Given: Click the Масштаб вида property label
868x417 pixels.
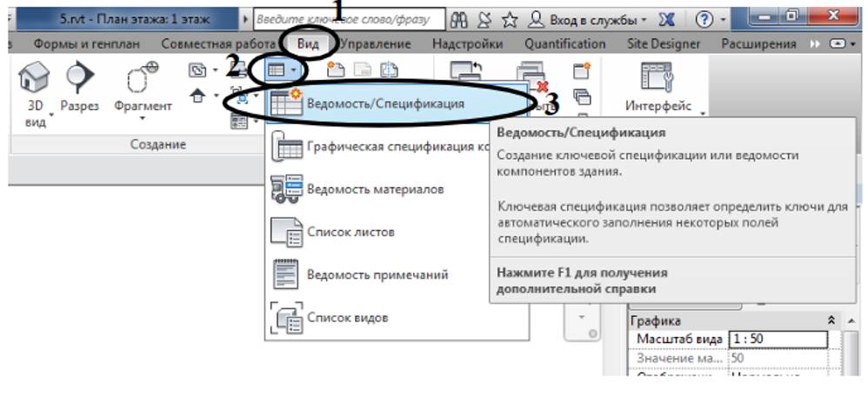Looking at the screenshot, I should point(679,339).
